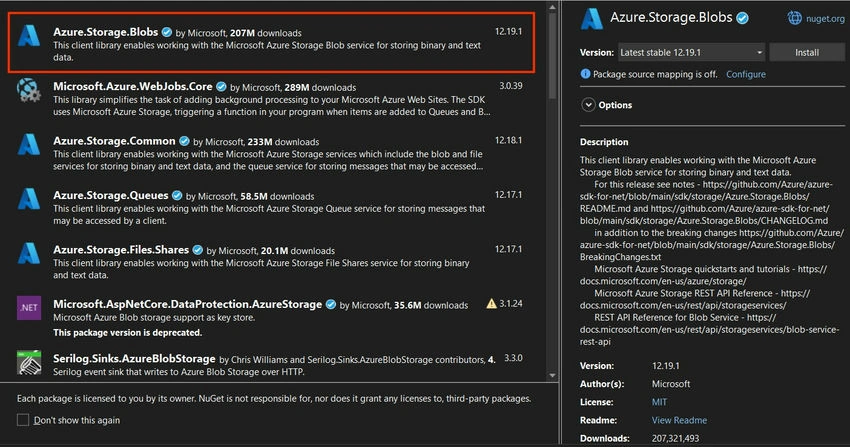Screen dimensions: 850x447
Task: Open the View Readme link
Action: 679,420
